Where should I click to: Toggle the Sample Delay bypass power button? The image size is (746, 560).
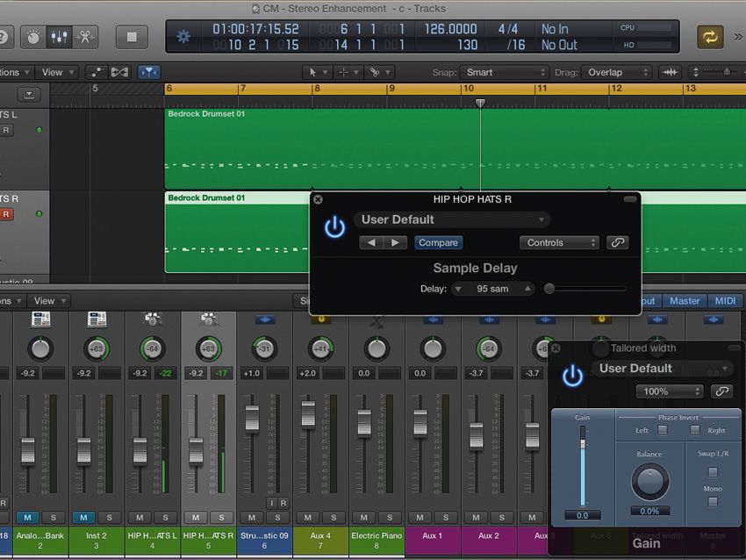[334, 226]
